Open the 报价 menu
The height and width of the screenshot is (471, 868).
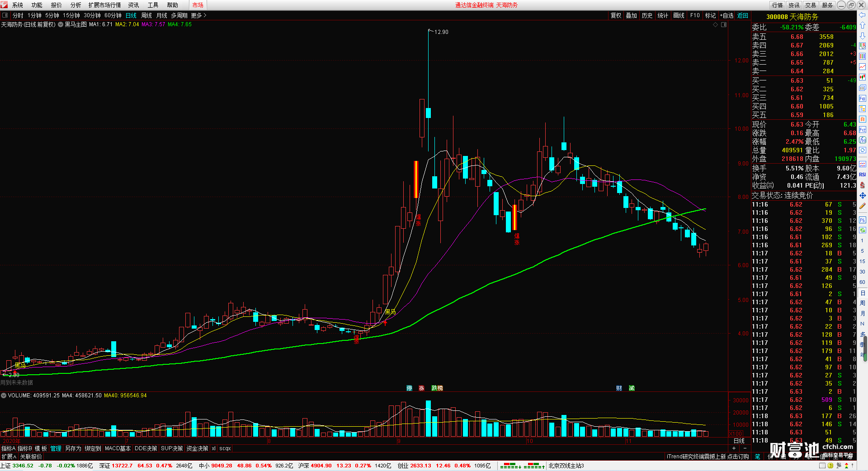[x=57, y=5]
